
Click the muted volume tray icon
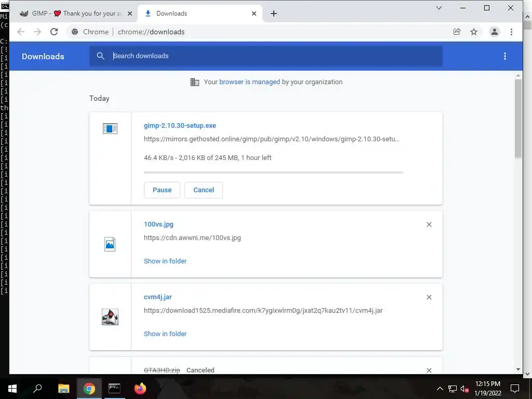pyautogui.click(x=464, y=389)
